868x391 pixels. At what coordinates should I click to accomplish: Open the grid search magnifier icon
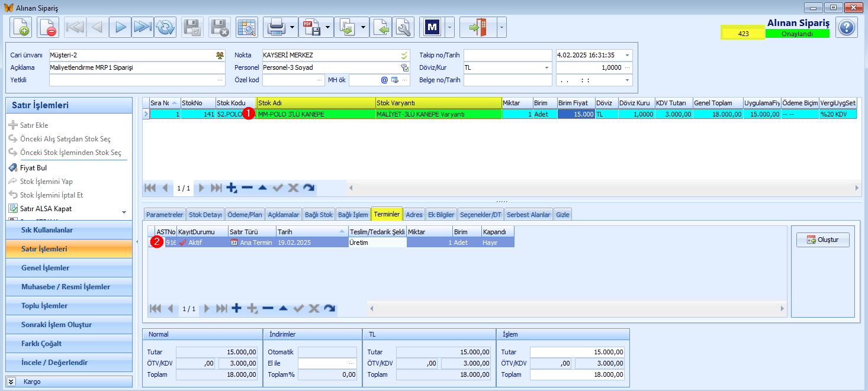click(247, 27)
